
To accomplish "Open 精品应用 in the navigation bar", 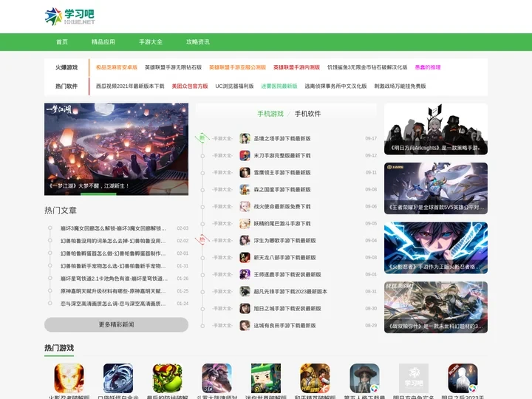I will (103, 41).
